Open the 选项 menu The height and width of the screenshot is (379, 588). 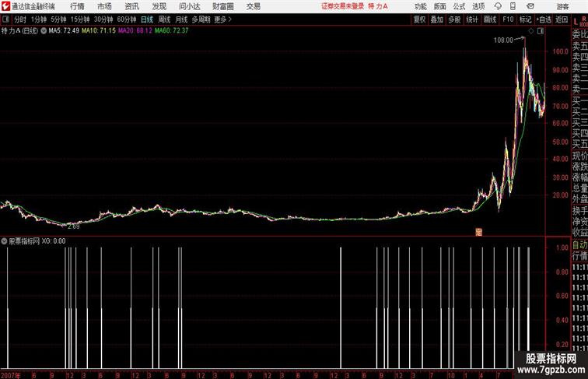coord(478,6)
